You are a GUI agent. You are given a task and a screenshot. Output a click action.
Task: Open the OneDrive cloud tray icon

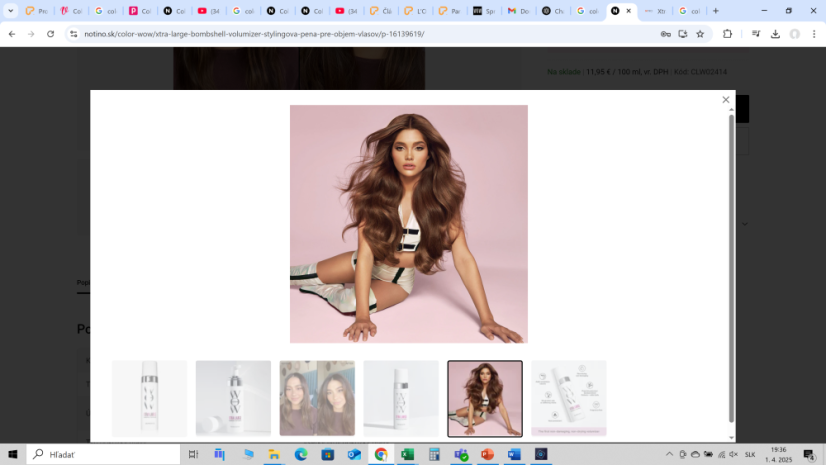pos(695,454)
